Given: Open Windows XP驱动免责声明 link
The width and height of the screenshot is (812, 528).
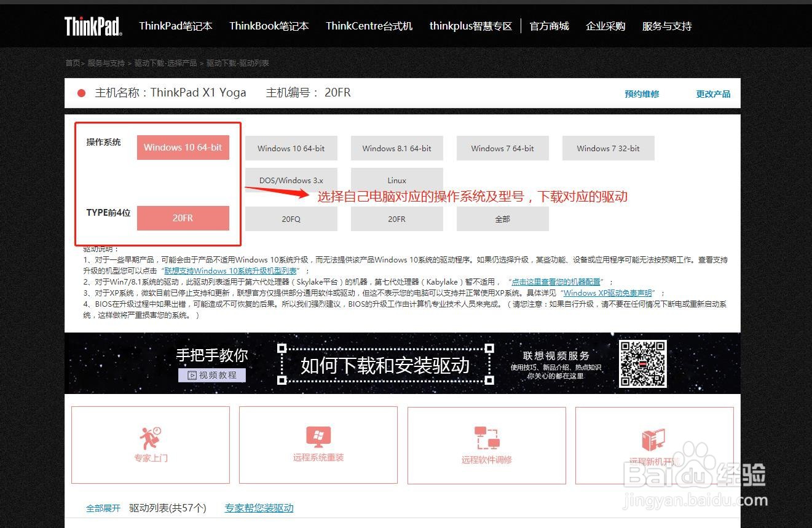Looking at the screenshot, I should (x=609, y=293).
